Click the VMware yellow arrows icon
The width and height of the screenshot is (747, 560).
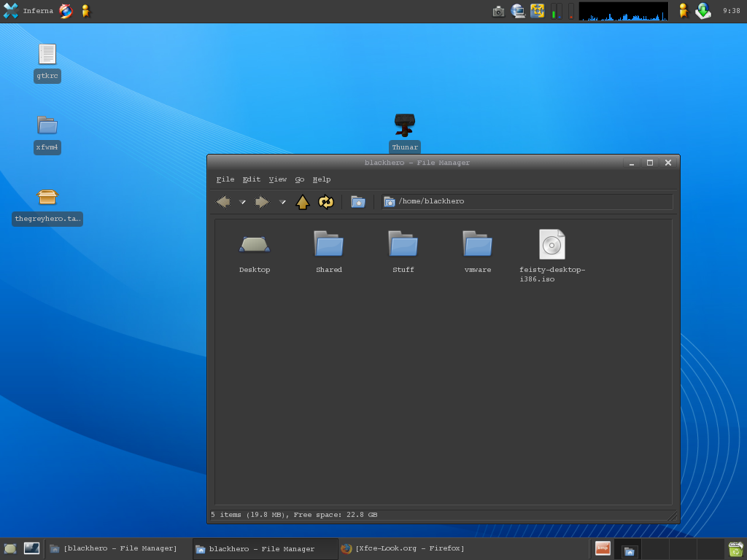pos(538,11)
